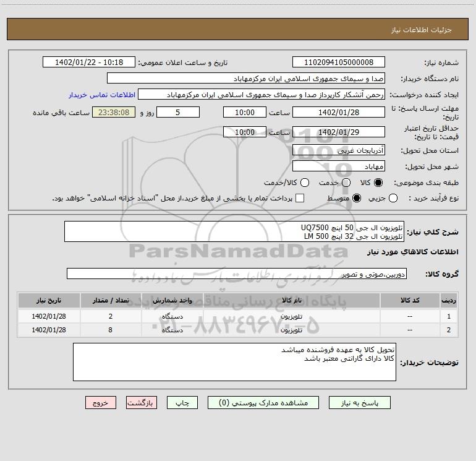Choose the جزیی purchase type radio
This screenshot has height=461, width=476.
[x=393, y=198]
